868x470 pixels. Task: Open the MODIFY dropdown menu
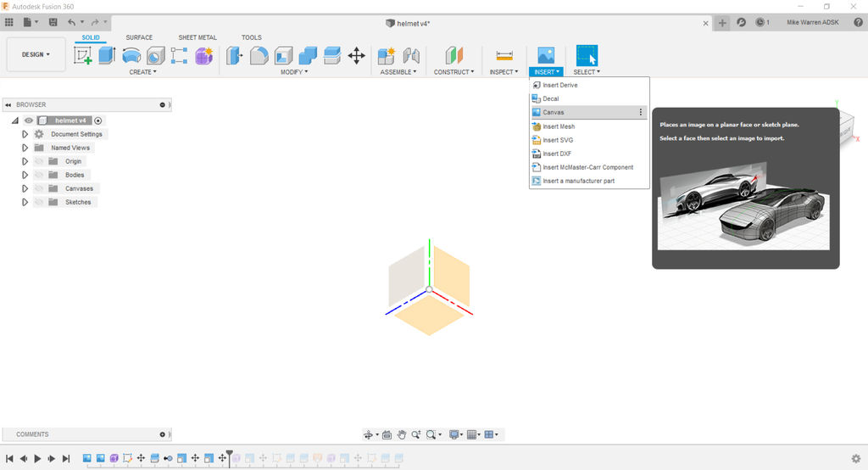click(294, 72)
